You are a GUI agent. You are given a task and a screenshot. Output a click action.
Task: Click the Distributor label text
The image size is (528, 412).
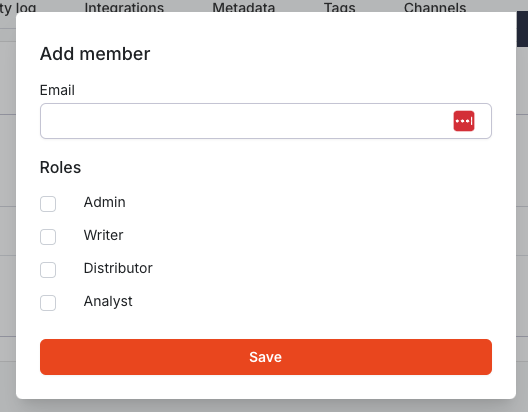[118, 268]
